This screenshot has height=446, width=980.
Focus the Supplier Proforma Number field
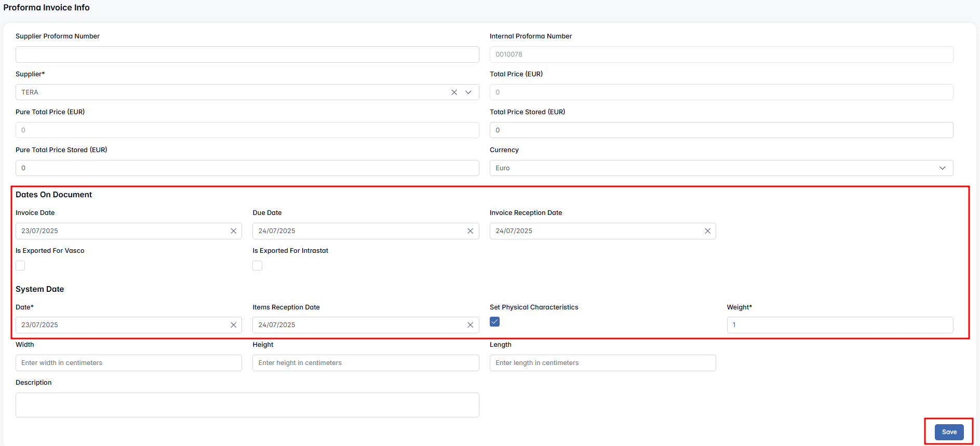[x=247, y=55]
